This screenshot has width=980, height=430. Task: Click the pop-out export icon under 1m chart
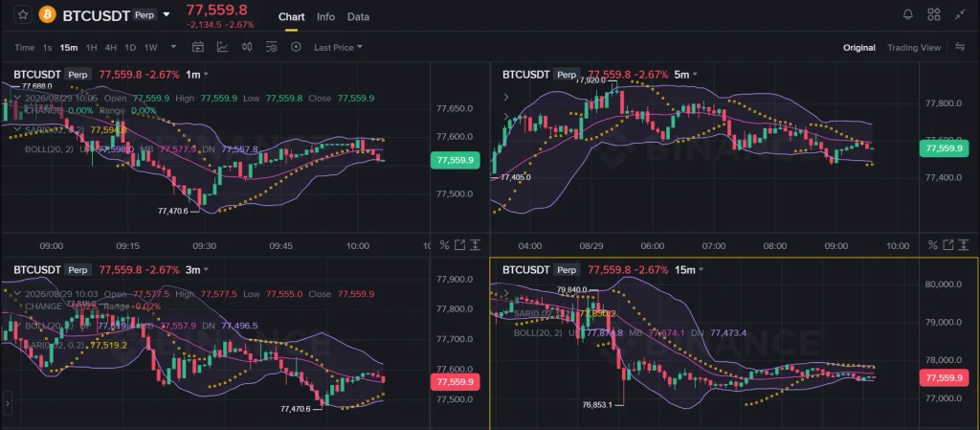pos(460,245)
